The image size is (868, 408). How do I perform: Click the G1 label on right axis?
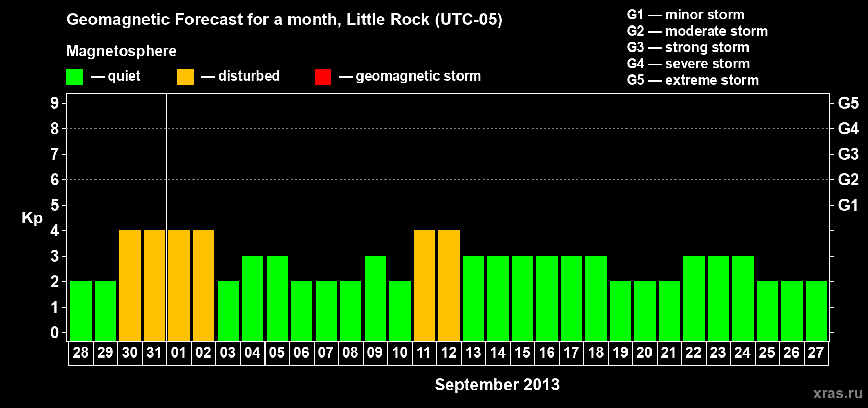tap(848, 205)
